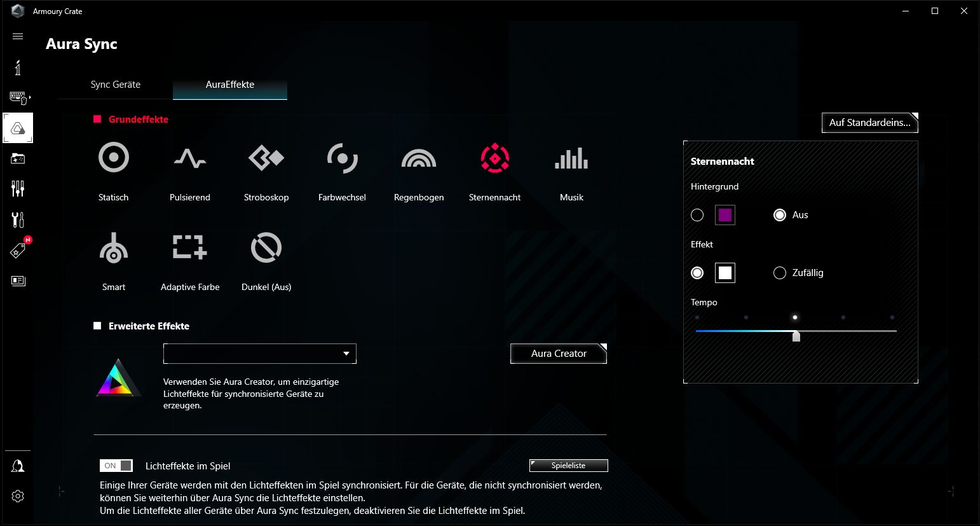Screen dimensions: 980x526
Task: Switch to the AuraEffekte tab
Action: pyautogui.click(x=230, y=85)
